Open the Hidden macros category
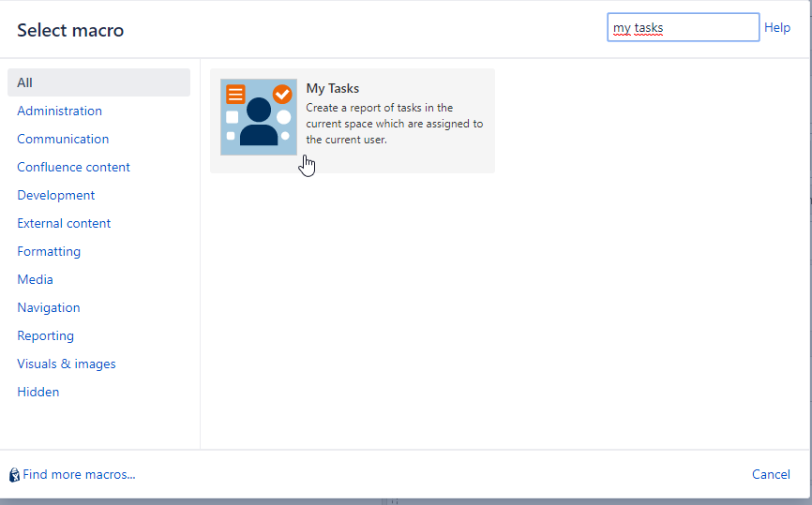 coord(38,392)
